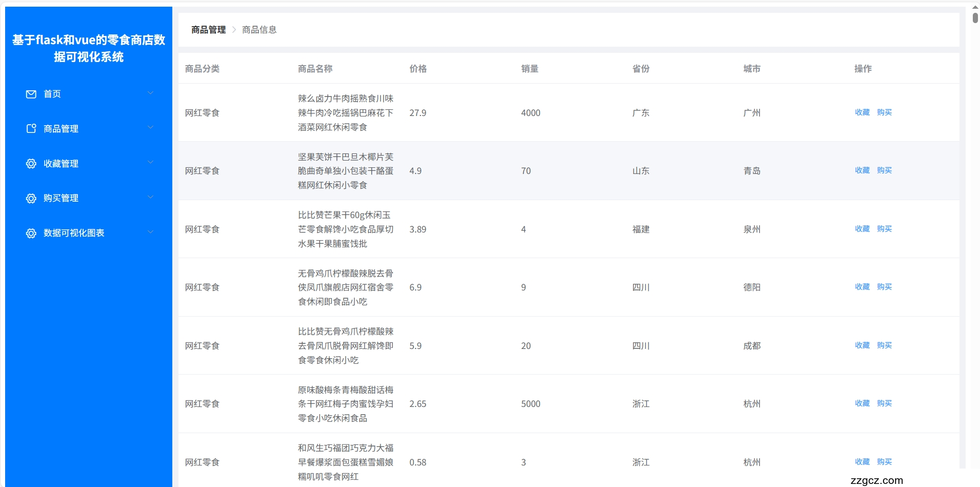Click 收藏 on the 辣么卤力牛肉 row

[862, 112]
